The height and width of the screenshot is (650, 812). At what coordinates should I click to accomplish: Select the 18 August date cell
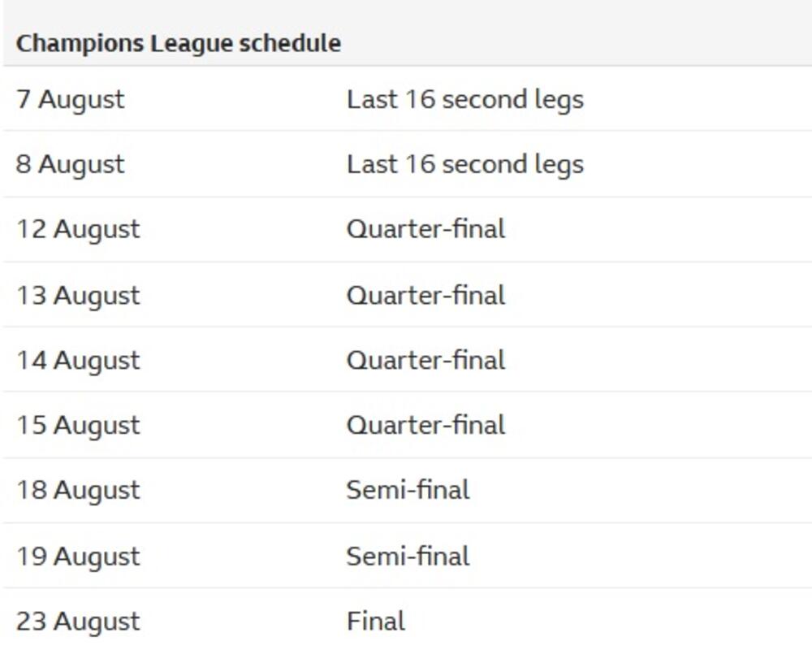coord(78,490)
